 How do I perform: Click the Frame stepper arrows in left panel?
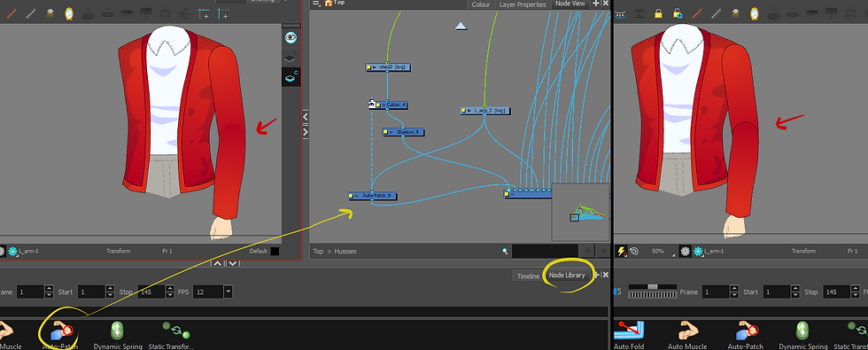click(49, 292)
